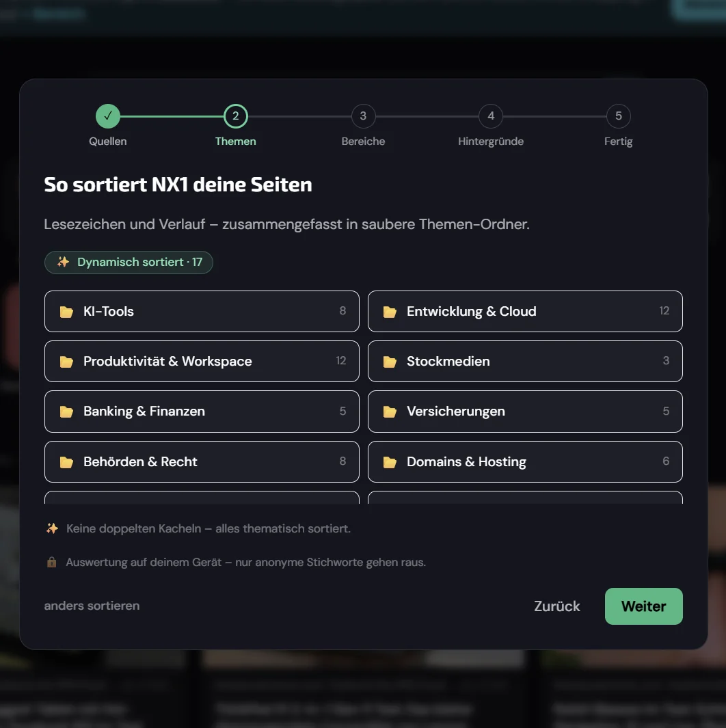Click the Keine doppelten Kacheln note text

coord(209,529)
